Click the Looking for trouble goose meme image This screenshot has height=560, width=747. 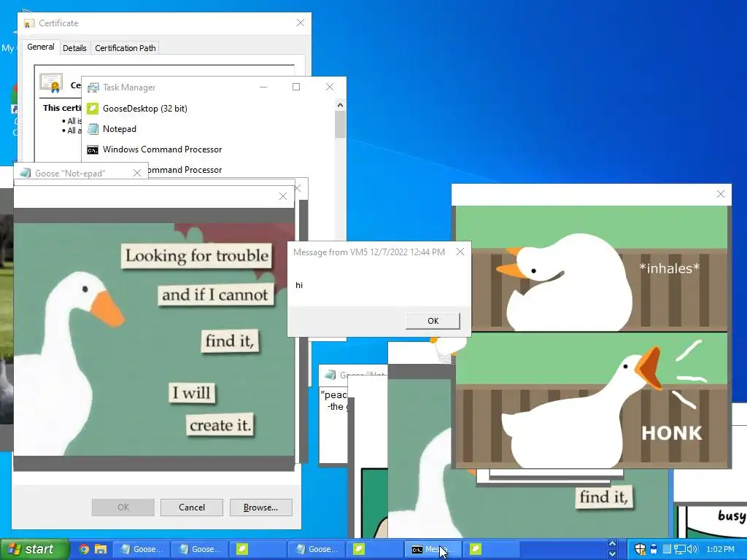coord(154,340)
